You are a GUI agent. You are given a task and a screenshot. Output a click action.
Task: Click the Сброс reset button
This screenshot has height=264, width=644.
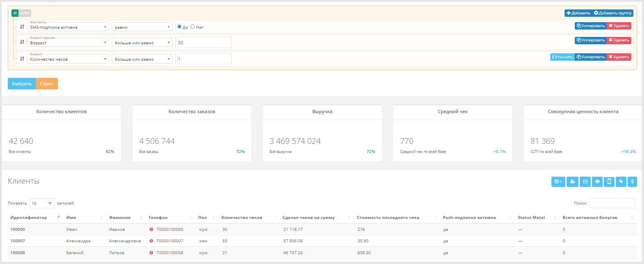pos(47,84)
